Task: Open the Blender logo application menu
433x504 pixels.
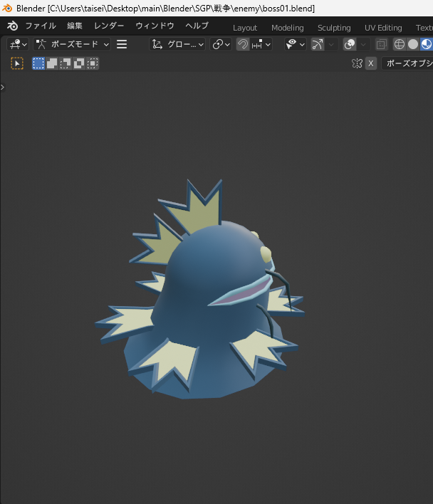Action: (x=12, y=26)
